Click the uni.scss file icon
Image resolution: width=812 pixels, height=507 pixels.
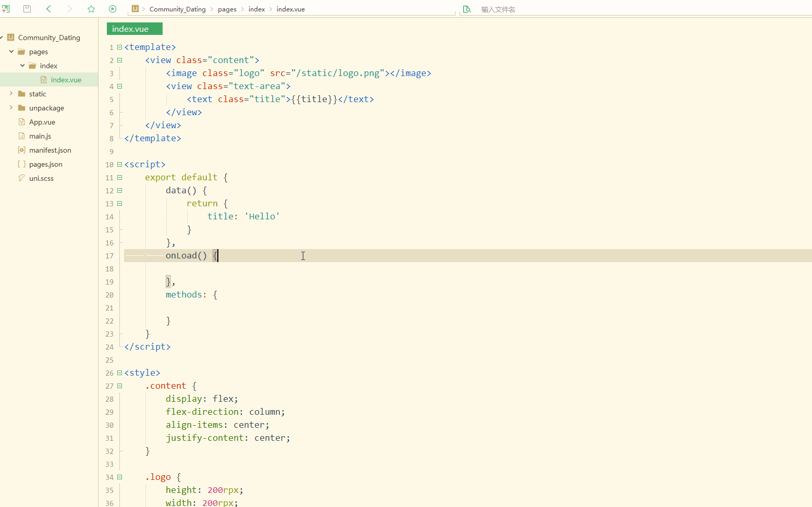pos(21,178)
